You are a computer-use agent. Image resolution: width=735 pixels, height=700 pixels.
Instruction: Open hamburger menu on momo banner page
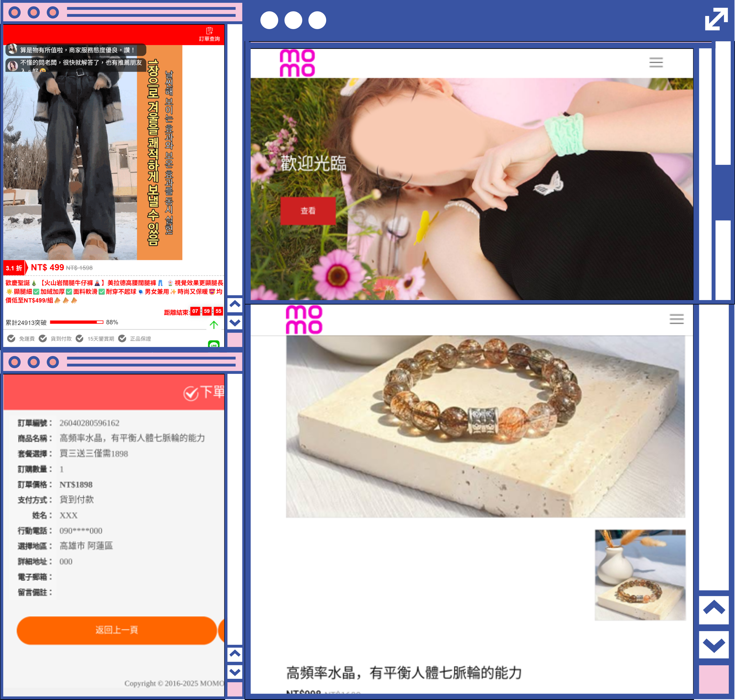click(x=655, y=62)
